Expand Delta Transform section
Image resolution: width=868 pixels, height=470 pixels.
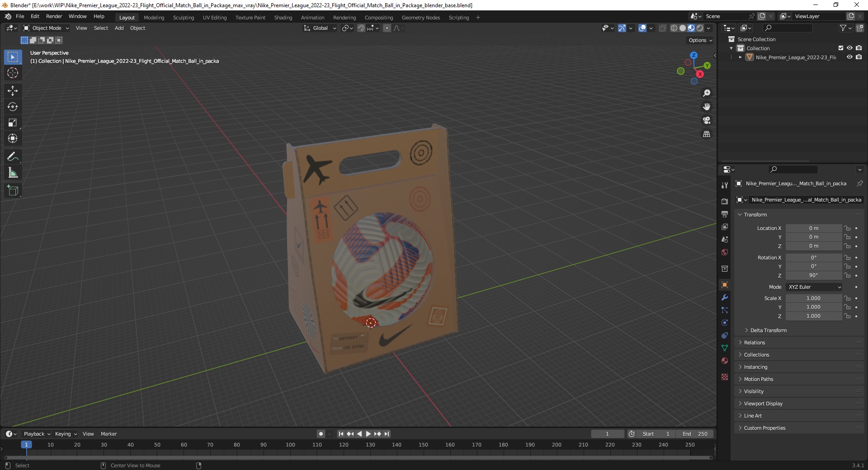click(768, 330)
